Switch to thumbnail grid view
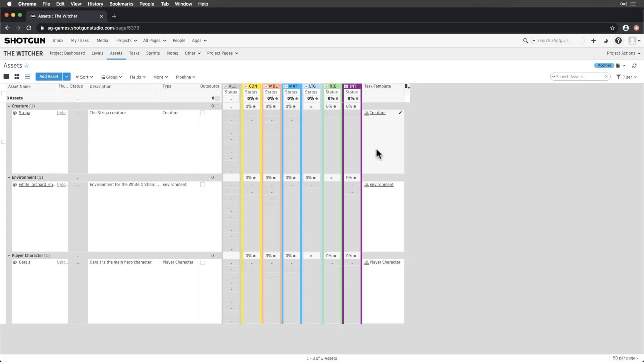The height and width of the screenshot is (362, 644). point(17,77)
